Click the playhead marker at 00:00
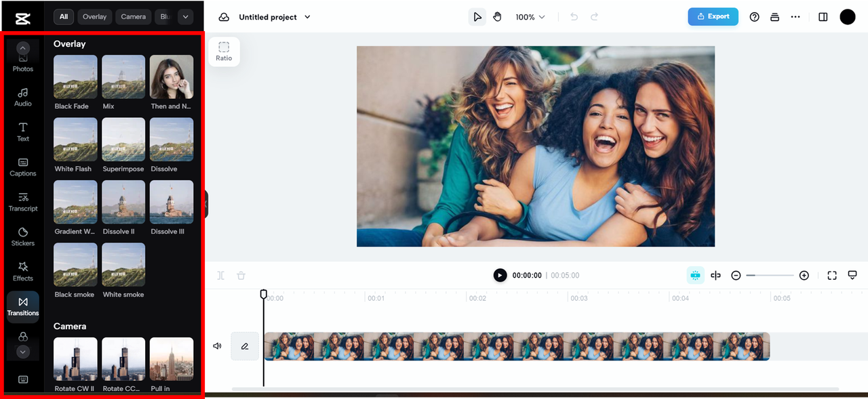The image size is (868, 399). [x=264, y=294]
